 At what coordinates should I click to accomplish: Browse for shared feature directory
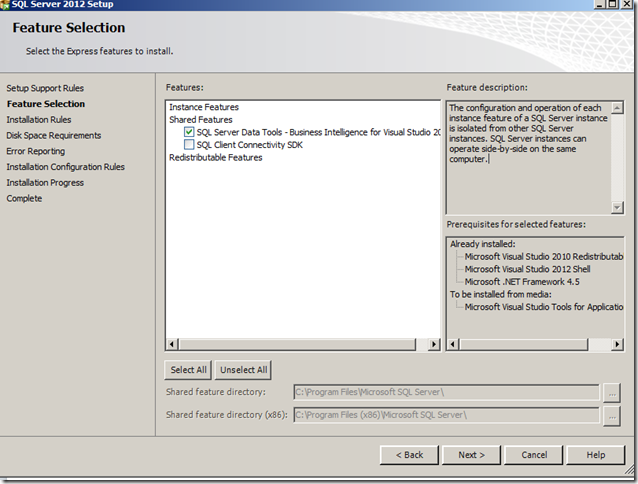pos(612,392)
